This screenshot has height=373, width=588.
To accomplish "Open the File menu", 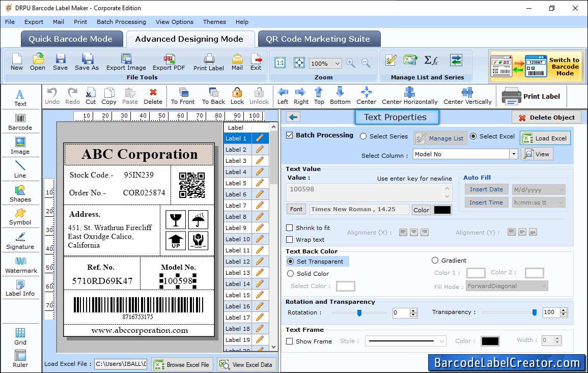I will (x=10, y=22).
